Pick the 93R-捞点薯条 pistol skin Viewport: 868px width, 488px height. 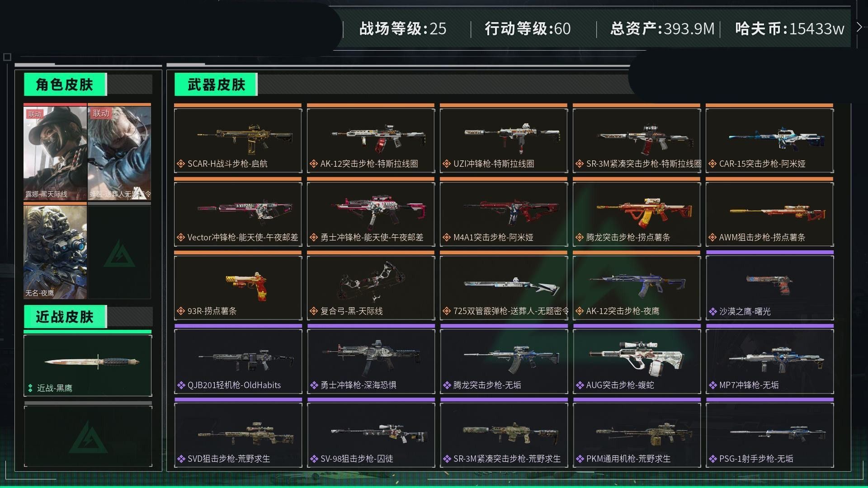click(238, 287)
